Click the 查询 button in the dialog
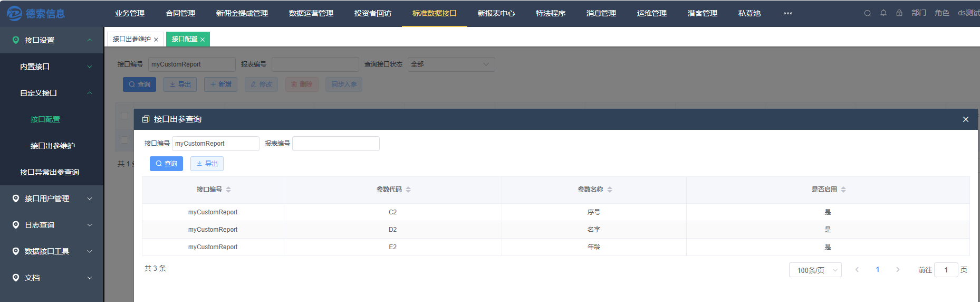Image resolution: width=980 pixels, height=302 pixels. [166, 164]
